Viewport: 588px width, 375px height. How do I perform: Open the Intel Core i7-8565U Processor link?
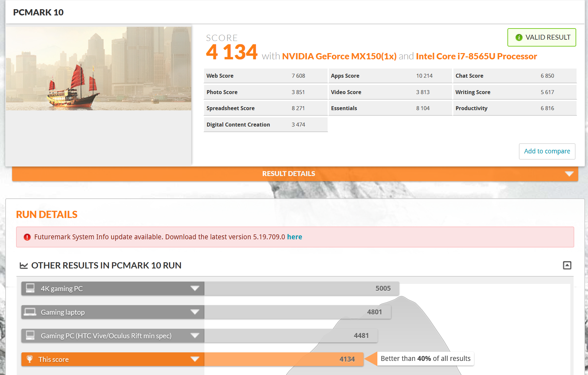[476, 56]
